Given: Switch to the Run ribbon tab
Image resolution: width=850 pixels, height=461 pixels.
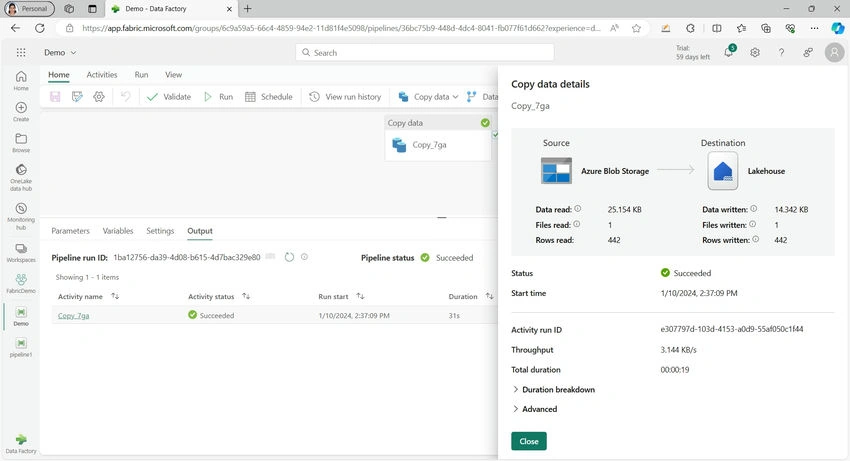Looking at the screenshot, I should coord(141,75).
